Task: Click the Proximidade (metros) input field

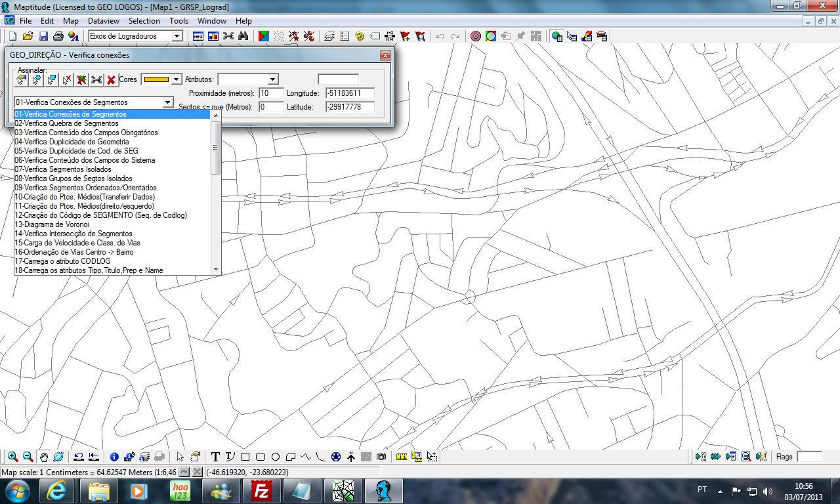Action: (x=271, y=93)
